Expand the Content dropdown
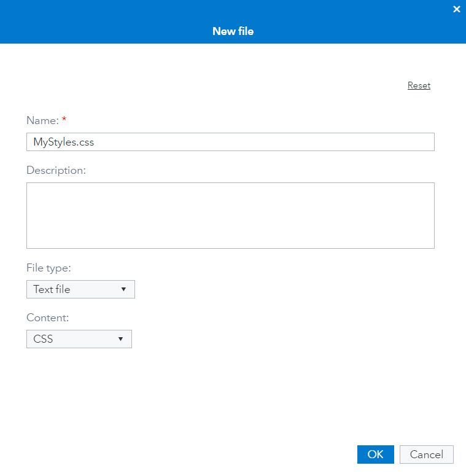 click(x=79, y=339)
